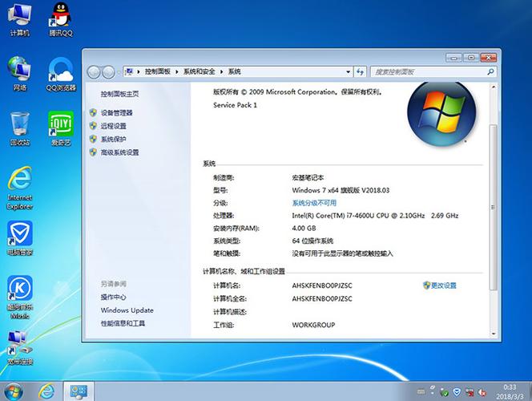The height and width of the screenshot is (401, 532).
Task: Open Internet Explorer desktop shortcut
Action: [x=20, y=188]
